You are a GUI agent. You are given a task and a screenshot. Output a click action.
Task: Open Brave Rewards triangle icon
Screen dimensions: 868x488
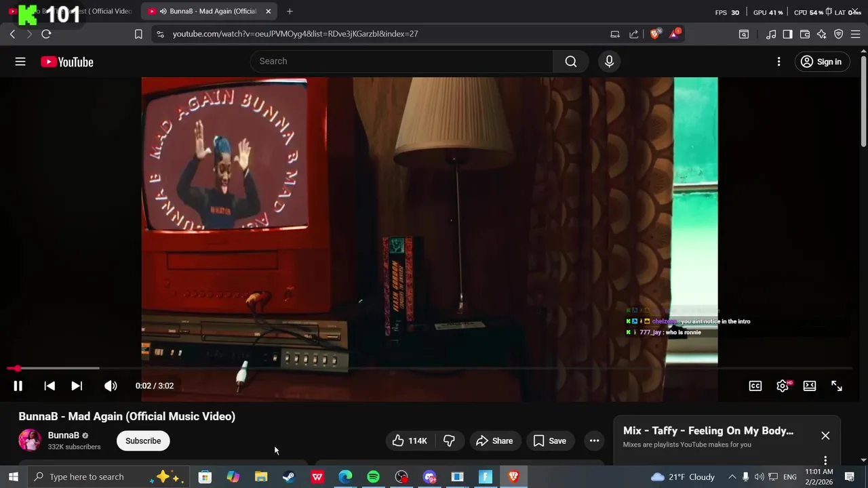(674, 34)
